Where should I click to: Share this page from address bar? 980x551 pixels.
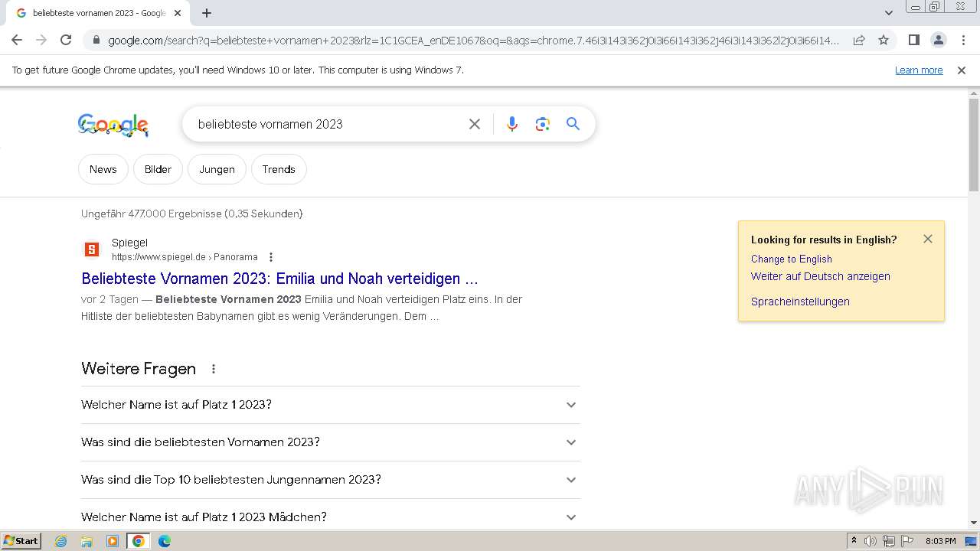859,40
